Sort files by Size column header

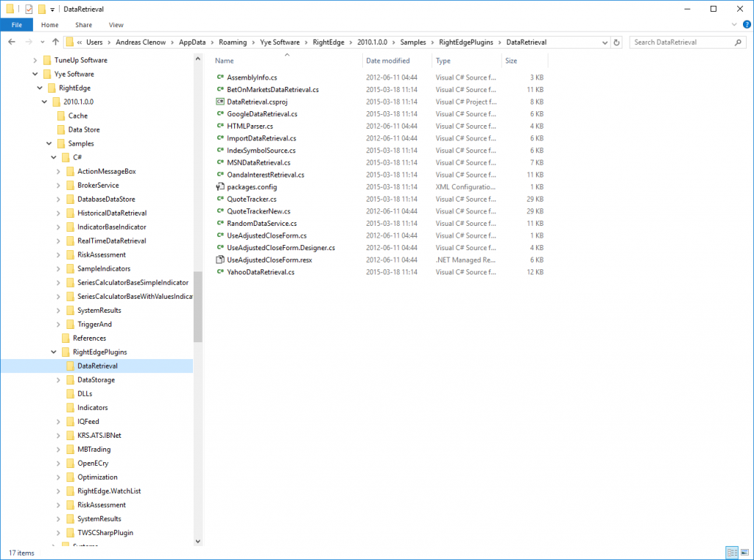524,60
